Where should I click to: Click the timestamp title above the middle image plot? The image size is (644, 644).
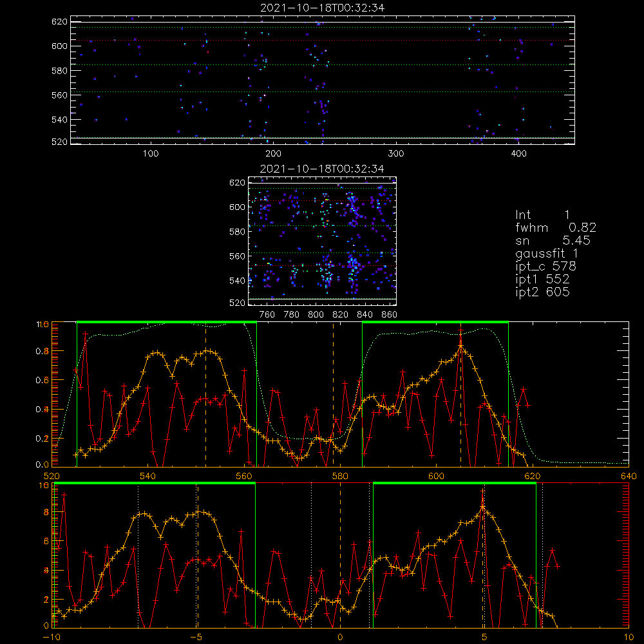pos(323,169)
